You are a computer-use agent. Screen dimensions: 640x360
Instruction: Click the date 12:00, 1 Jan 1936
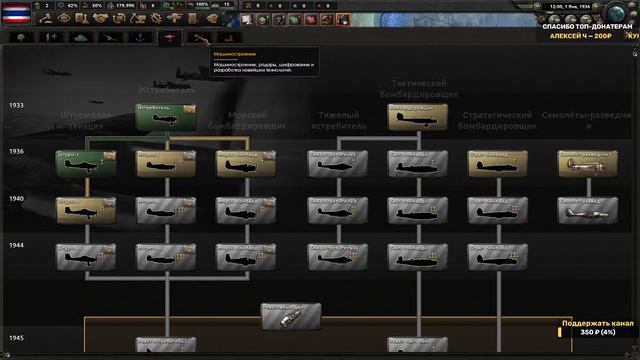(x=570, y=7)
